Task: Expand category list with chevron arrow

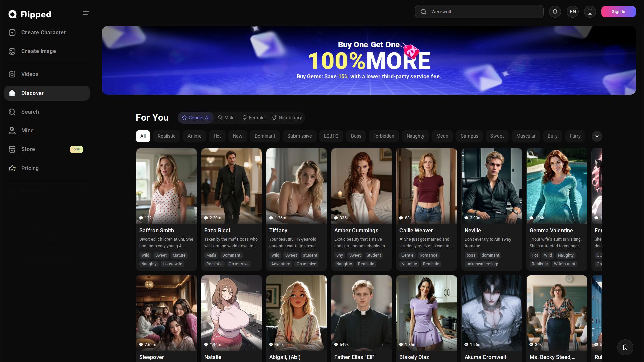Action: (x=597, y=136)
